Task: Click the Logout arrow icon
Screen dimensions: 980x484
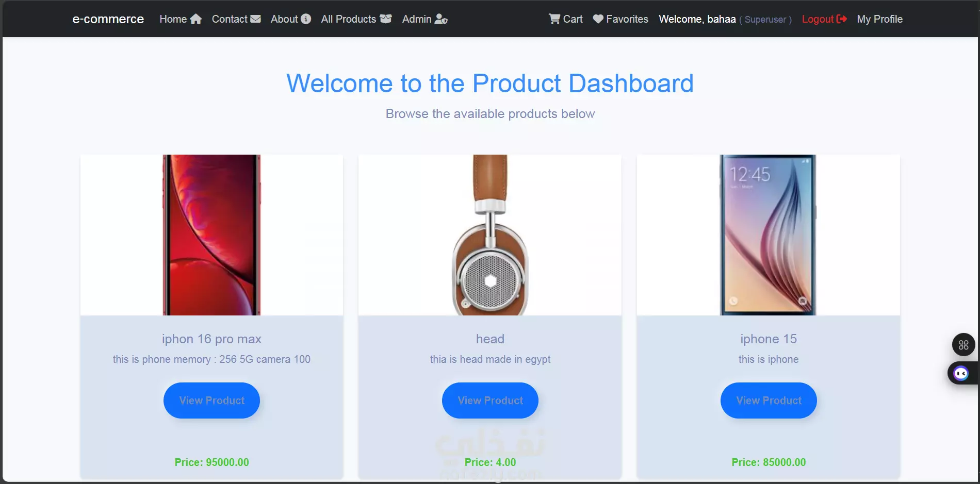Action: tap(842, 19)
